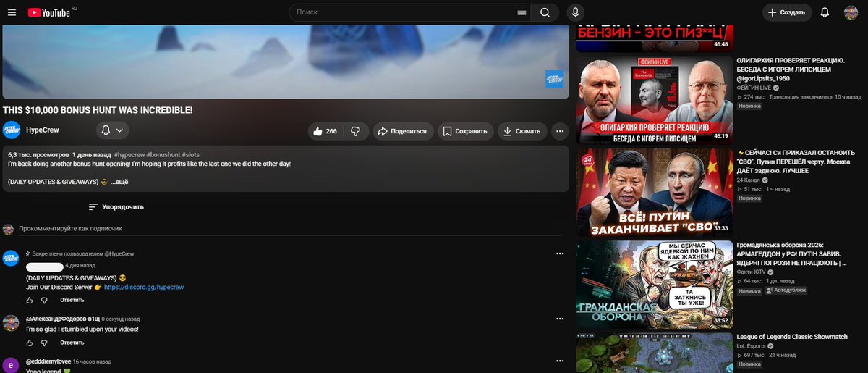Open the edddiemylovee purple avatar

tap(10, 365)
